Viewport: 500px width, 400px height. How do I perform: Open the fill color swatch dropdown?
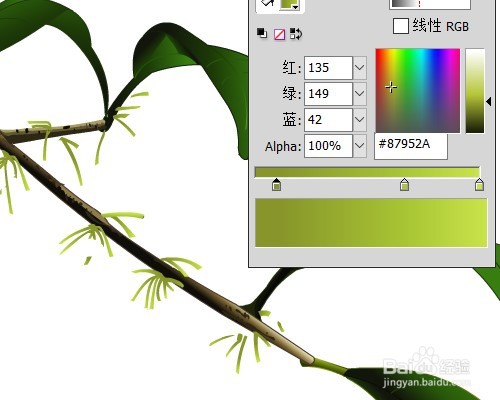click(x=290, y=4)
